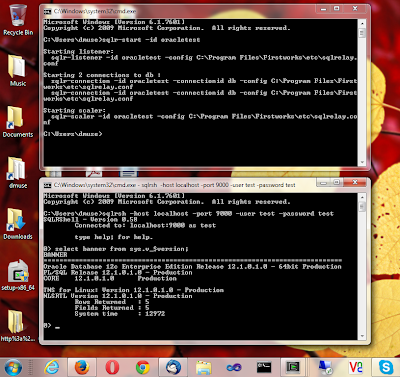The width and height of the screenshot is (400, 377).
Task: Open the VNC viewer taskbar icon
Action: (x=355, y=368)
